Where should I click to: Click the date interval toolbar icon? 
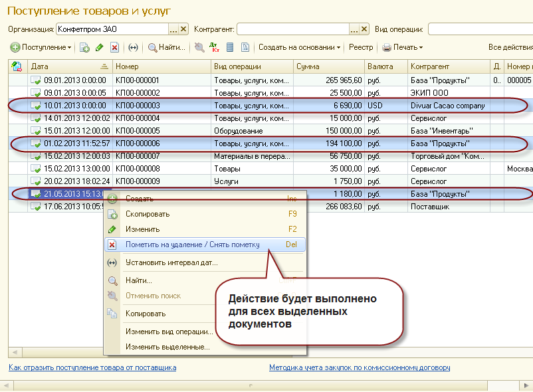tap(133, 47)
